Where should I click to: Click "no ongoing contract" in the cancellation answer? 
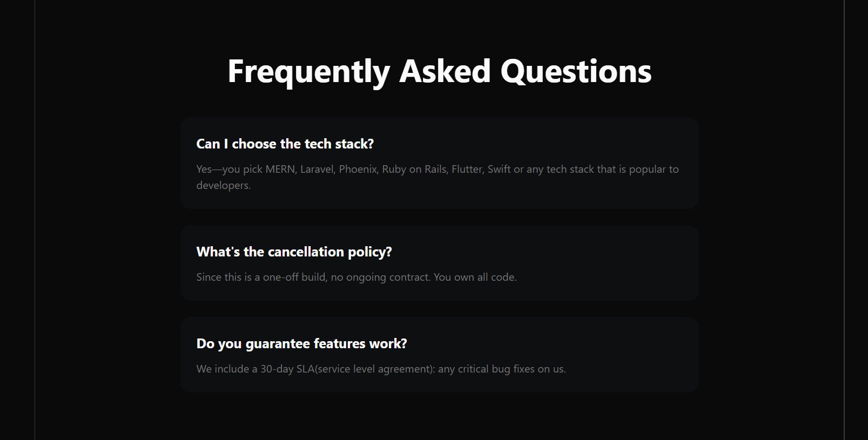(380, 277)
